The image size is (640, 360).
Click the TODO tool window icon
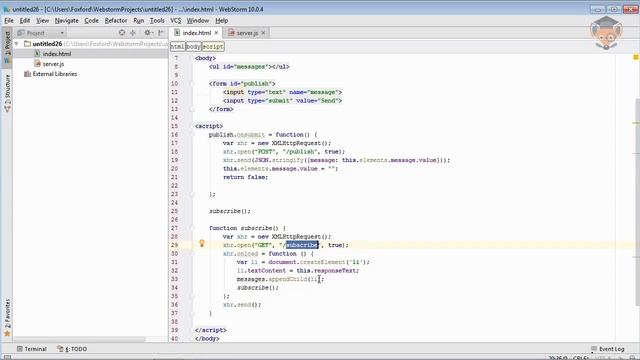[60, 349]
